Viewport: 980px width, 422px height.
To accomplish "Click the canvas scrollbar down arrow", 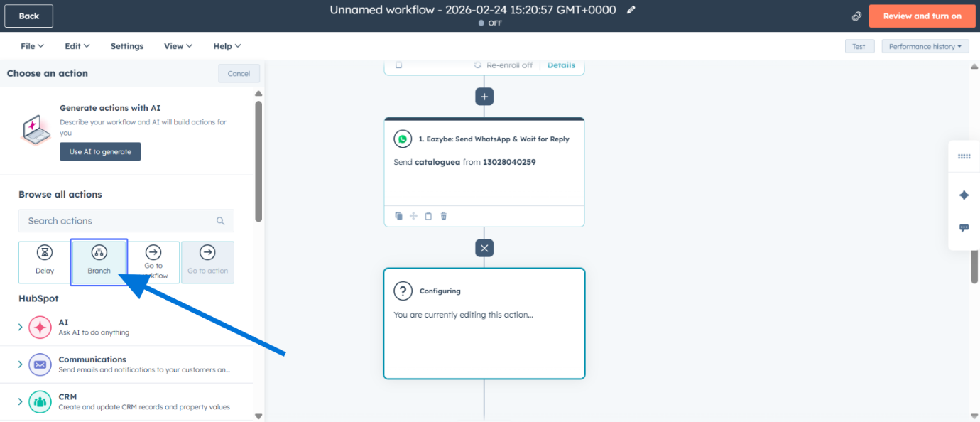I will tap(974, 416).
